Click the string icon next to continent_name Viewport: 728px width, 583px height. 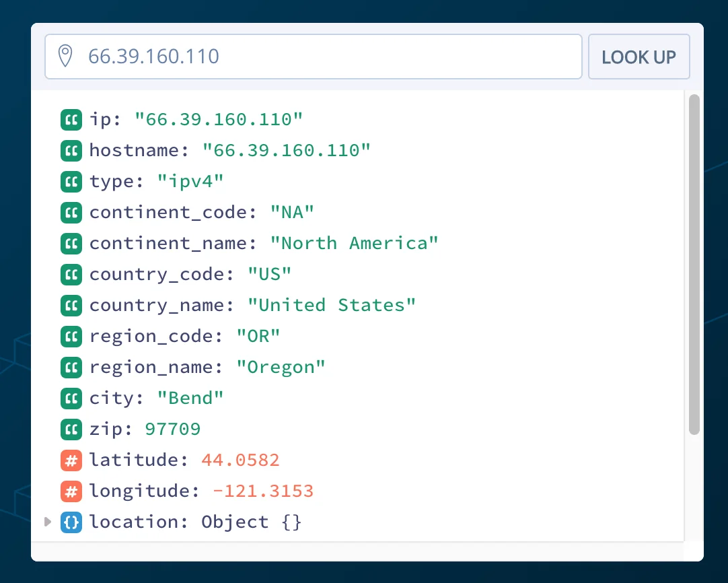71,244
